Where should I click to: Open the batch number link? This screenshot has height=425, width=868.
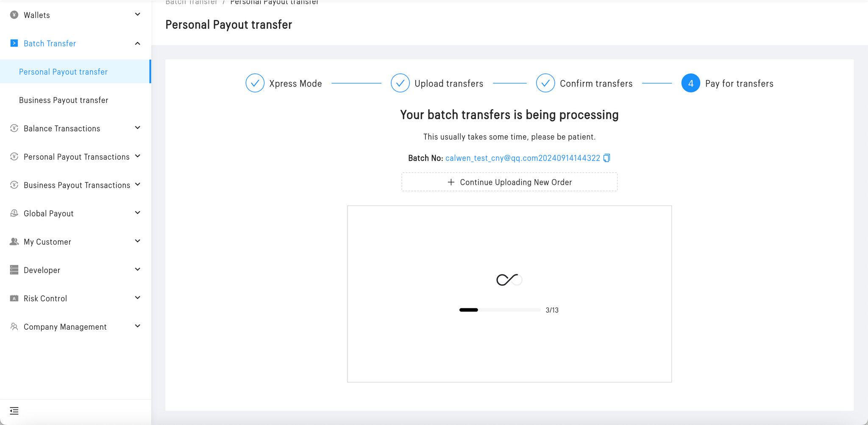pos(523,158)
